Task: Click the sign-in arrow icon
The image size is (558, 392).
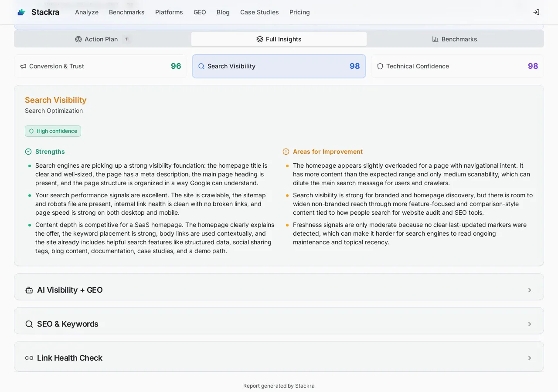Action: (x=536, y=12)
